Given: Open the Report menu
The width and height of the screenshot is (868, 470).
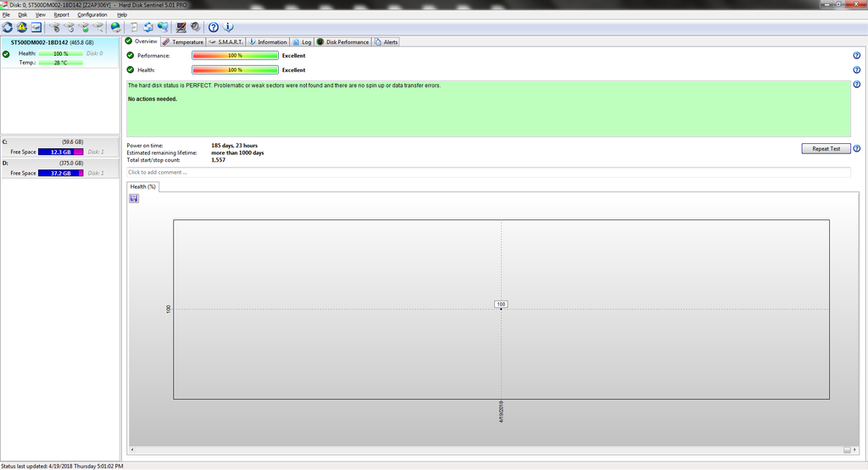Looking at the screenshot, I should coord(61,15).
